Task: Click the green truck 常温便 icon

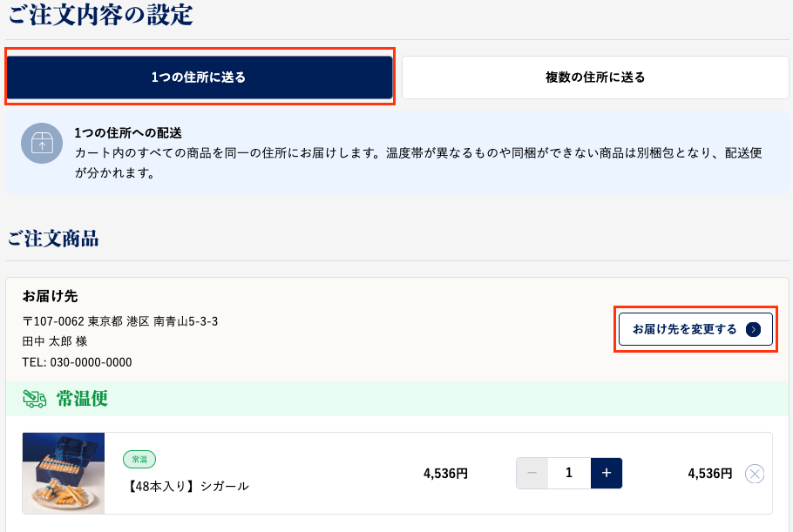Action: 34,399
